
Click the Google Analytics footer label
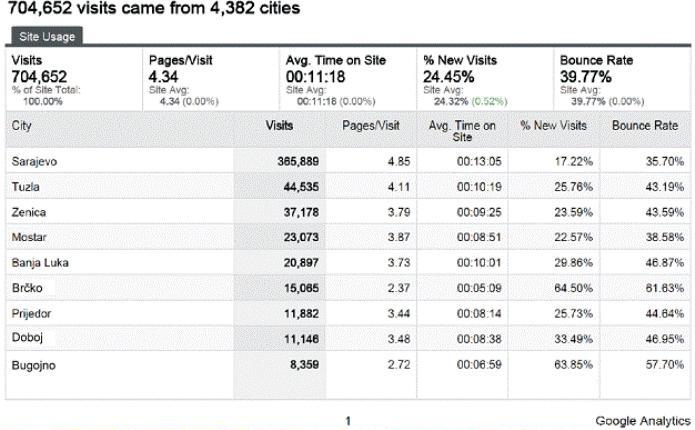(x=642, y=421)
